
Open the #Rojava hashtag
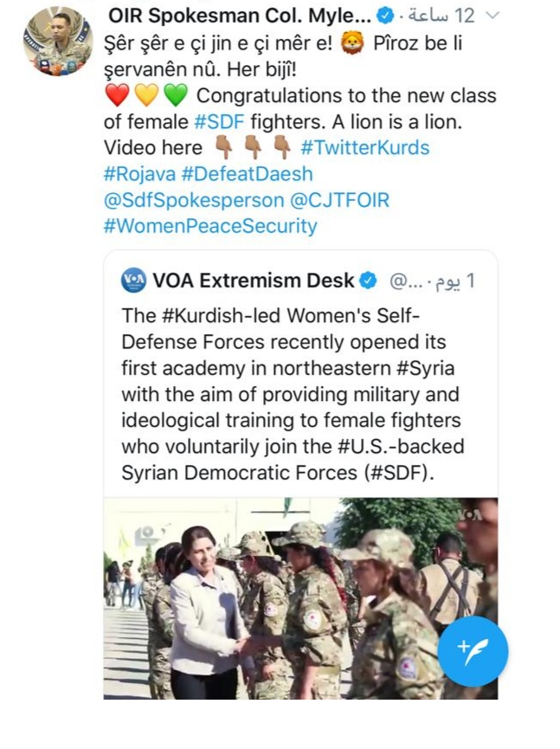pos(138,174)
